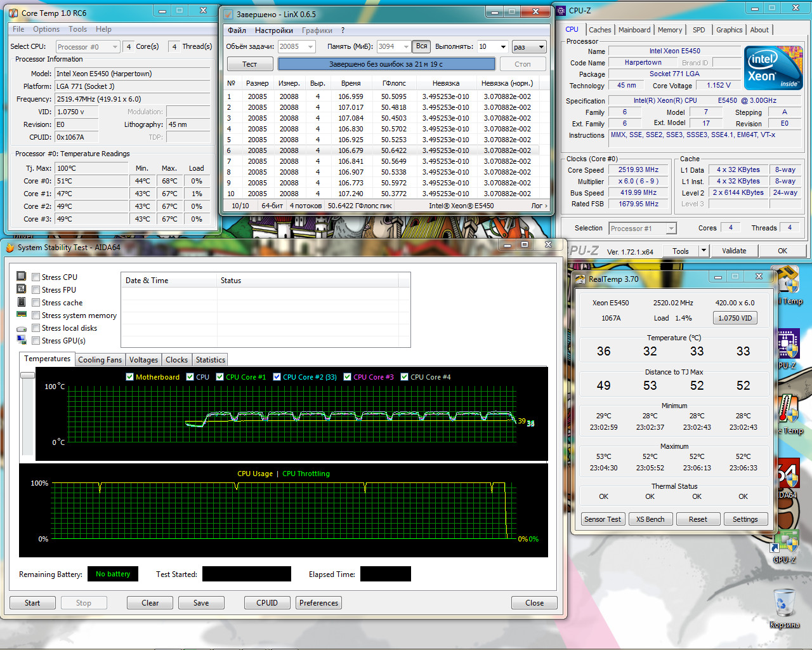Open the Core Temp thermometer desktop shortcut
This screenshot has width=812, height=650.
tap(788, 414)
